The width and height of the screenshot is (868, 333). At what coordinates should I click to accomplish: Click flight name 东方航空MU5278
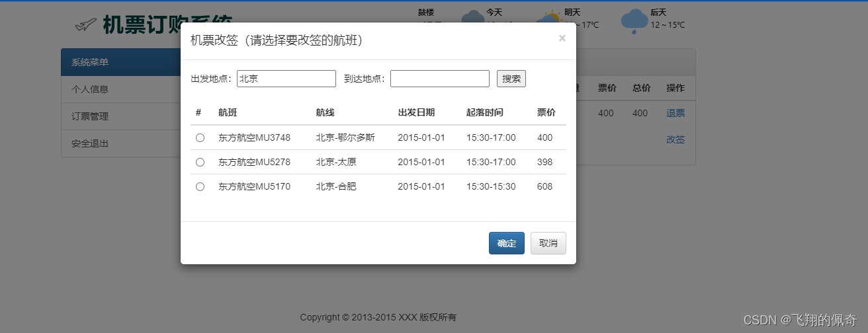[254, 162]
